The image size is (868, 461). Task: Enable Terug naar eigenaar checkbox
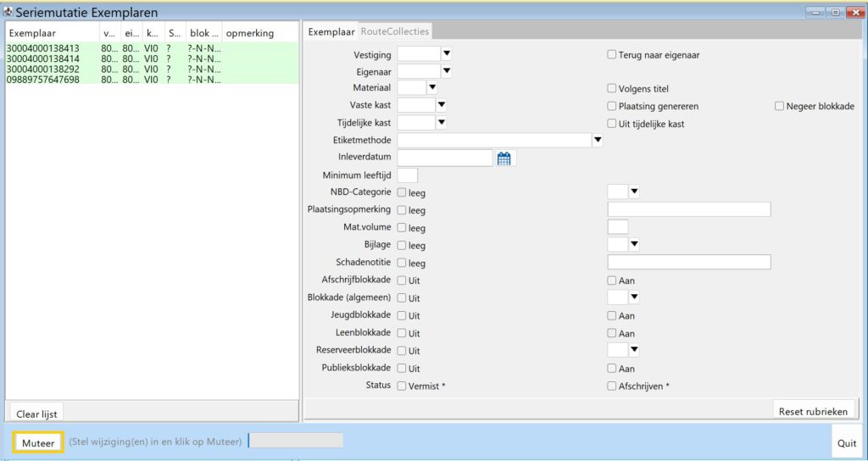click(x=612, y=55)
